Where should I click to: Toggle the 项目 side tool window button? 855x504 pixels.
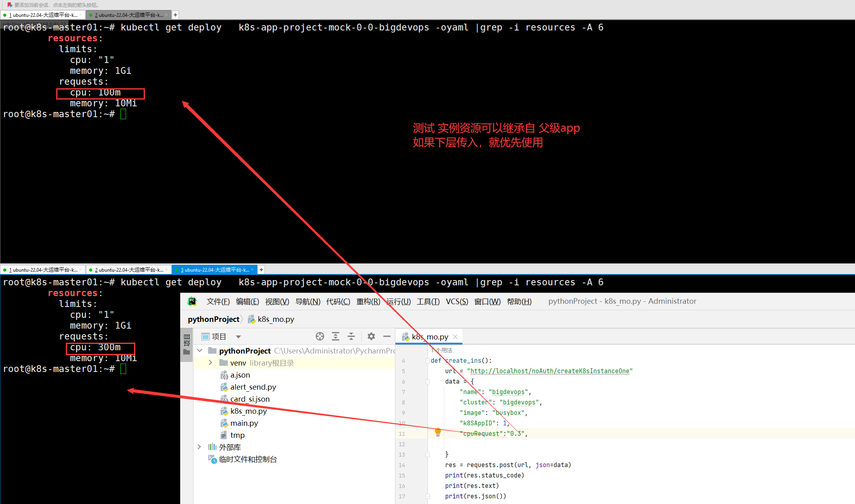tap(187, 341)
